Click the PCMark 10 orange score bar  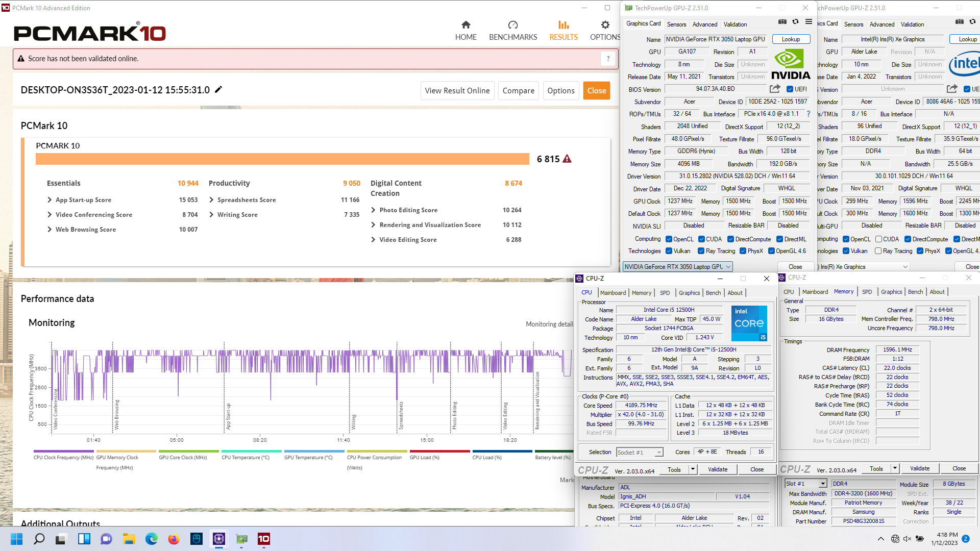click(x=282, y=159)
